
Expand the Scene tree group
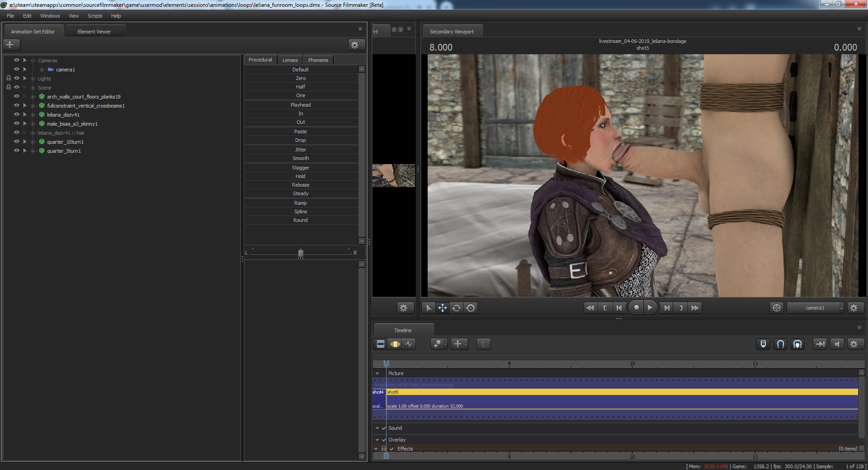tap(33, 88)
